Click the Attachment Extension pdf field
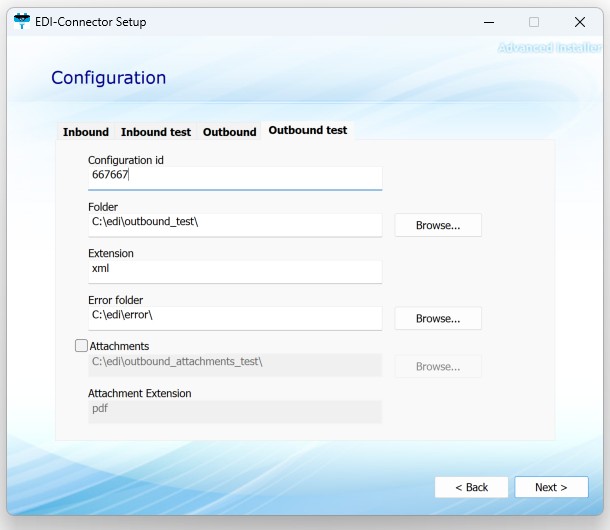This screenshot has height=530, width=610. [234, 409]
